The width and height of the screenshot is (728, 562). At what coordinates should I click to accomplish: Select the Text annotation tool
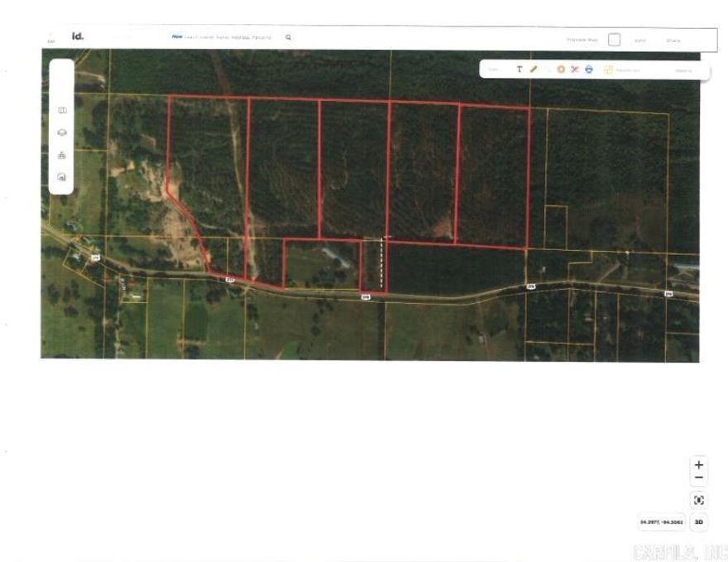pos(520,70)
